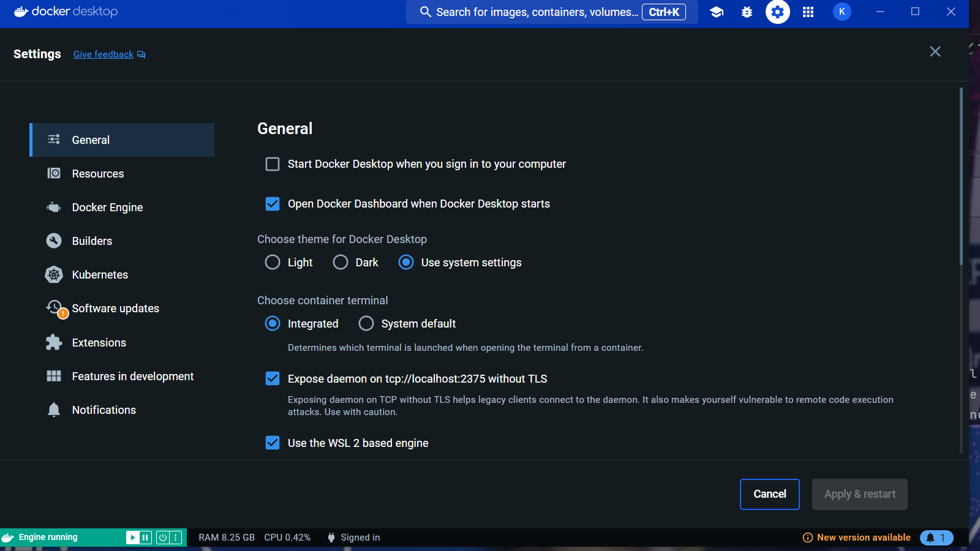
Task: Click the Cancel button
Action: point(770,494)
